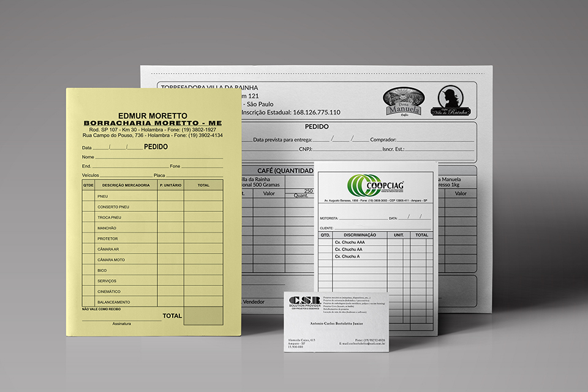Image resolution: width=588 pixels, height=392 pixels.
Task: Click the Nome line on yellow form
Action: coord(153,157)
